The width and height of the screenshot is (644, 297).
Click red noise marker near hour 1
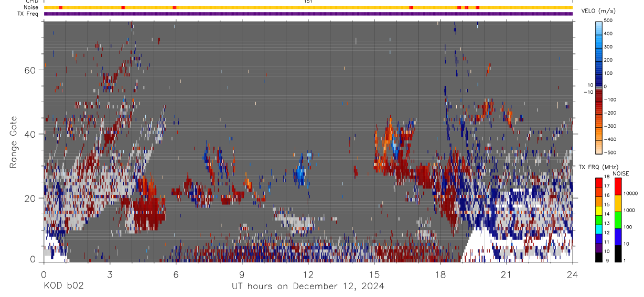pyautogui.click(x=61, y=7)
